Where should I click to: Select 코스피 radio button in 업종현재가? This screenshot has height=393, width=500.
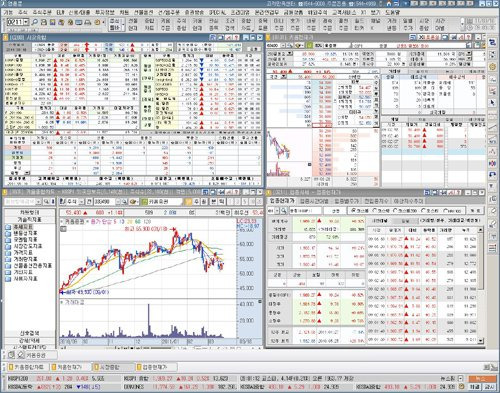coord(353,211)
